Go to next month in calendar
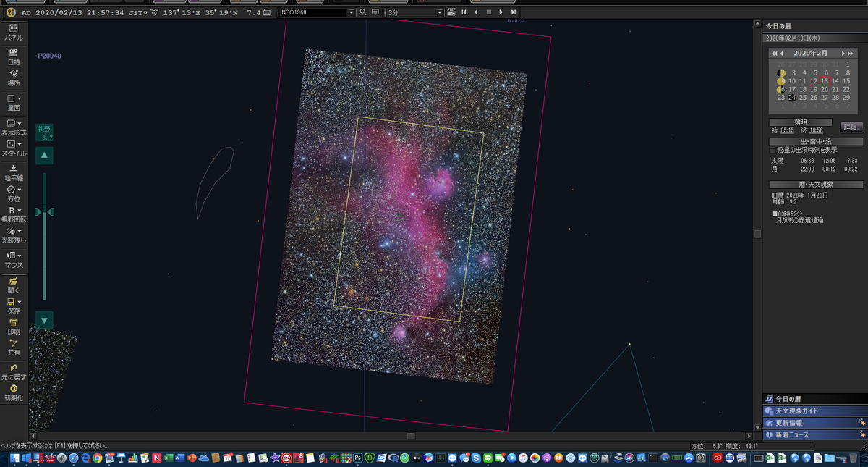Viewport: 868px width, 467px height. pos(843,54)
